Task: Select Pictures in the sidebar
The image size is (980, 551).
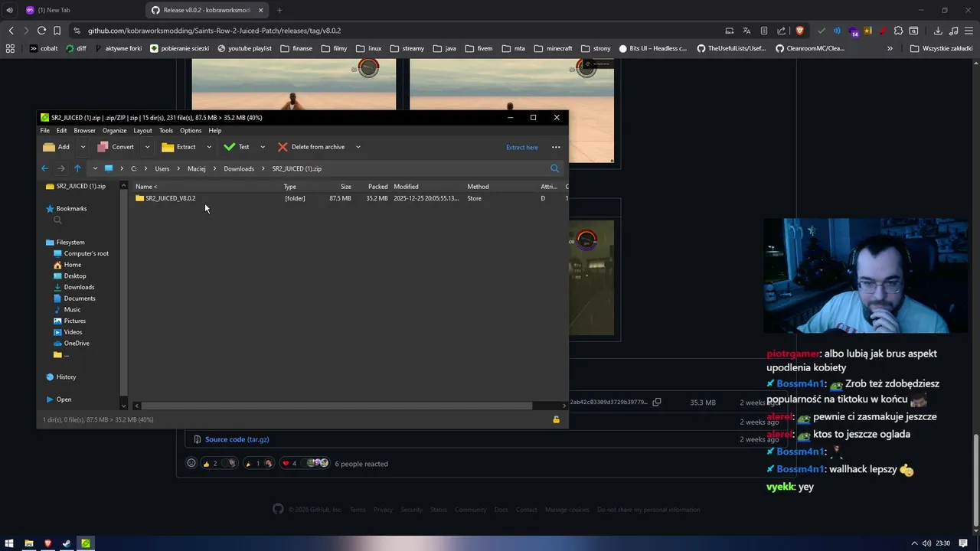Action: (70, 321)
